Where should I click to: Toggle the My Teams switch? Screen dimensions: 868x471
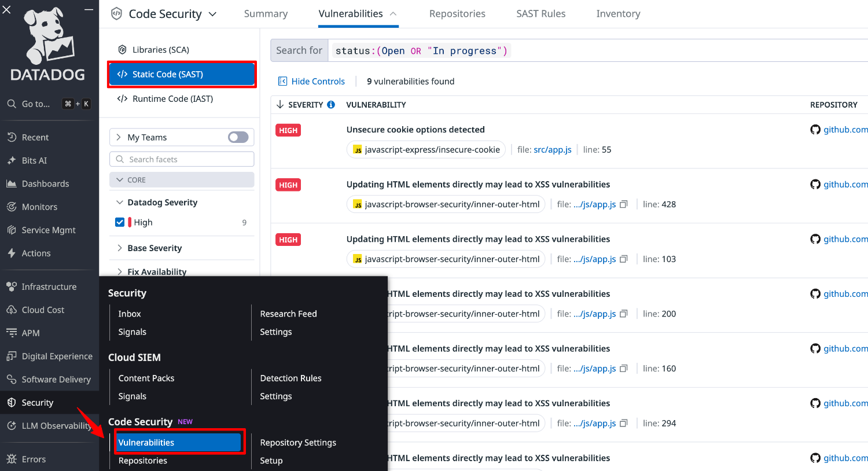pyautogui.click(x=238, y=137)
